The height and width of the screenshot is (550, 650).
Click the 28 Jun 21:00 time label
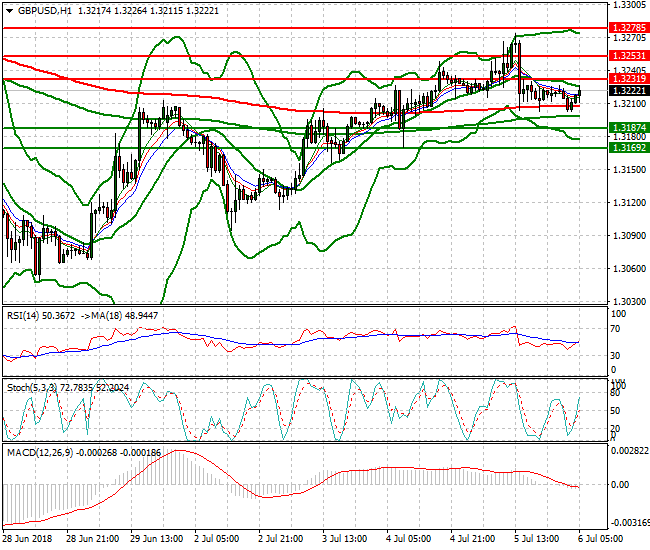[x=93, y=539]
